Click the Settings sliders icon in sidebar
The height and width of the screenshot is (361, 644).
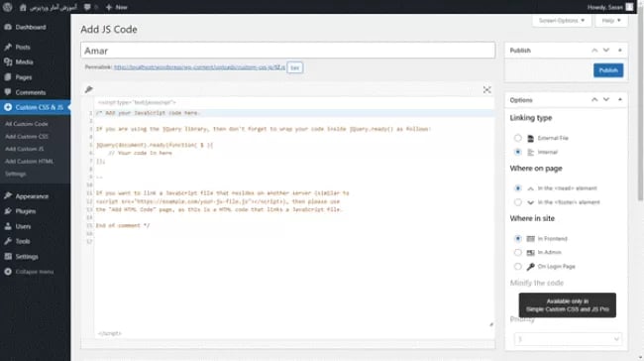tap(8, 256)
